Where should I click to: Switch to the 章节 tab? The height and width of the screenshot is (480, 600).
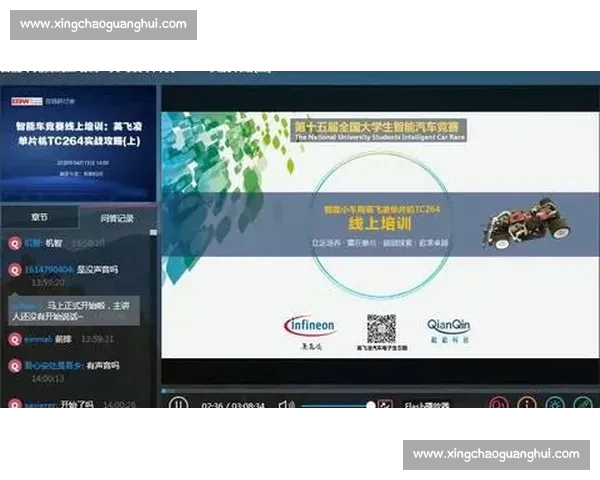[39, 217]
